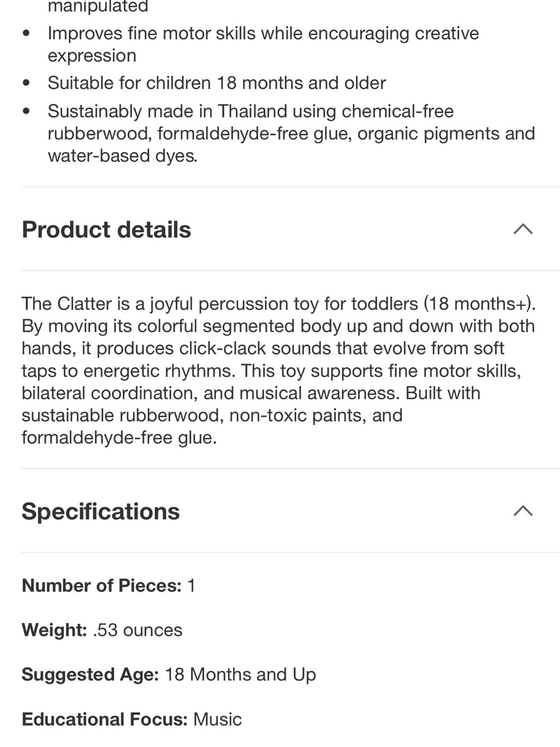Click the 'water-based dyes.' text line
The height and width of the screenshot is (747, 560).
(x=123, y=156)
